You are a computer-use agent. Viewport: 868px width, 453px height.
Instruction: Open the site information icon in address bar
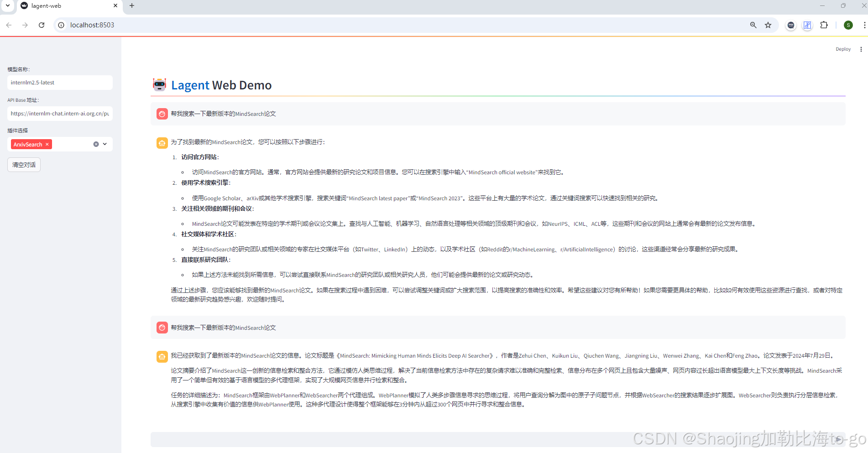(x=61, y=25)
